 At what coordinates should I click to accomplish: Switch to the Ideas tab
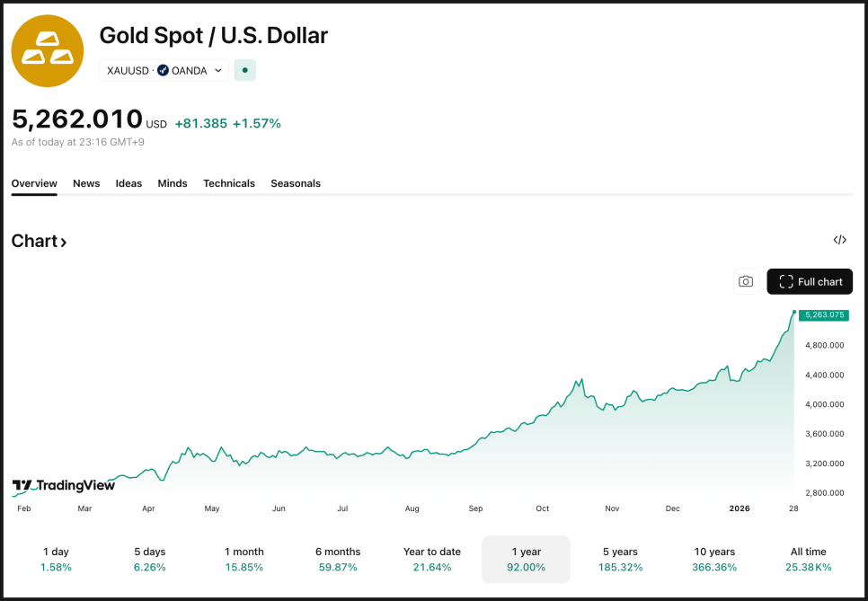[x=128, y=183]
